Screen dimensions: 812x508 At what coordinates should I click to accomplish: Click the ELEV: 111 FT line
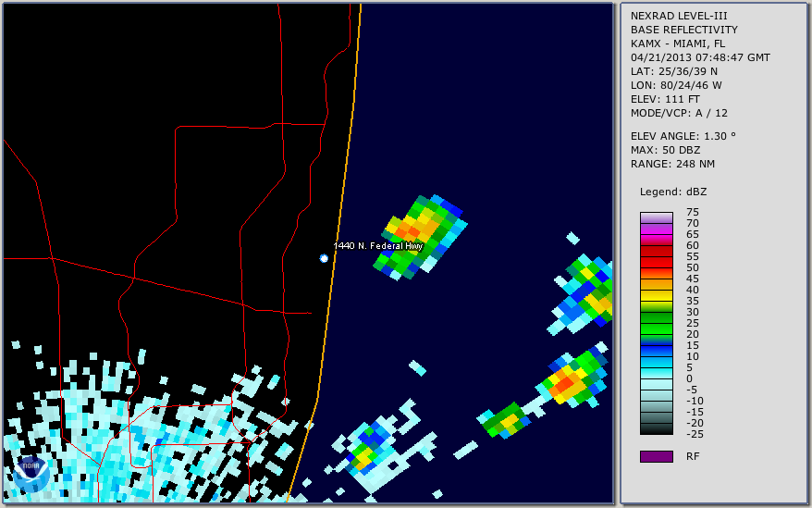[x=665, y=99]
